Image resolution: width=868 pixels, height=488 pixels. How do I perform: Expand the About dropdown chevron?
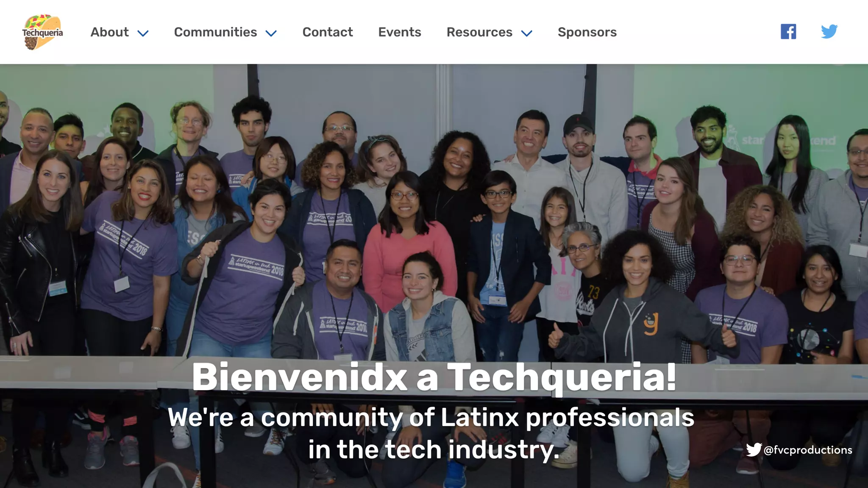[143, 33]
